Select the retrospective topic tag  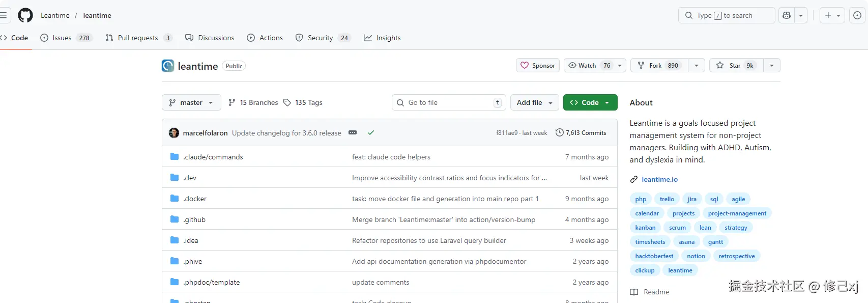click(x=737, y=256)
